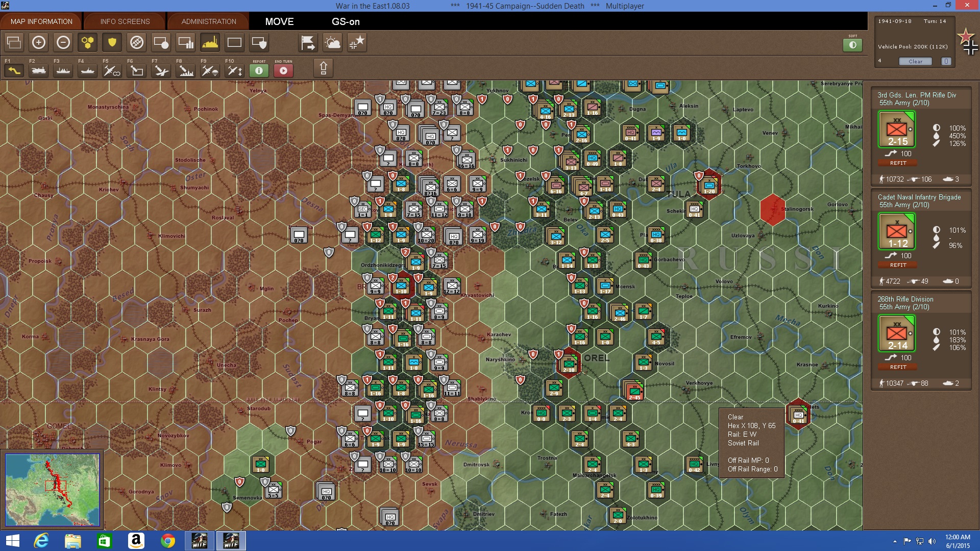Screen dimensions: 980x551
Task: Click REFIT on 3rd Gds. Len. PM Rifle Div
Action: [x=898, y=163]
